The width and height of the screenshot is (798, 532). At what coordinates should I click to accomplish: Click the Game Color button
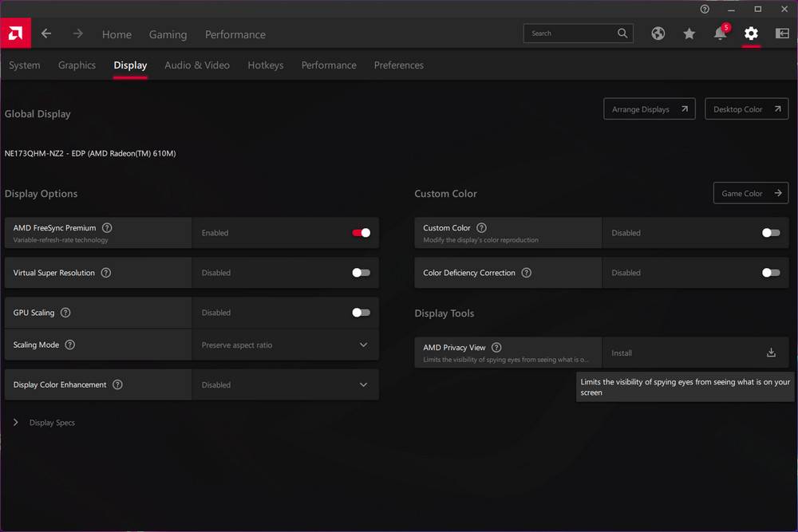click(x=750, y=193)
